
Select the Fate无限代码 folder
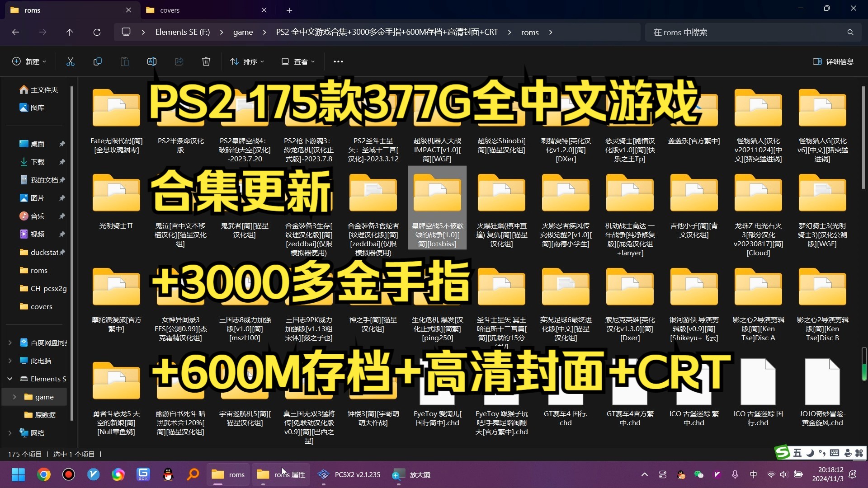[x=116, y=122]
